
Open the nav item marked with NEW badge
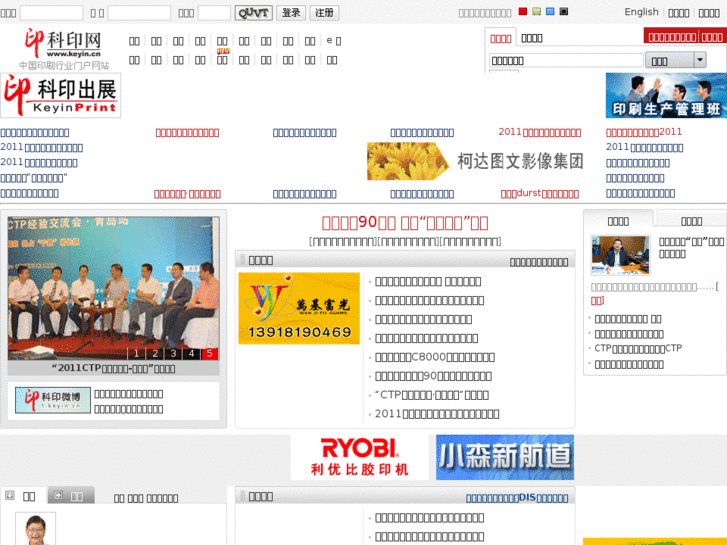(222, 60)
